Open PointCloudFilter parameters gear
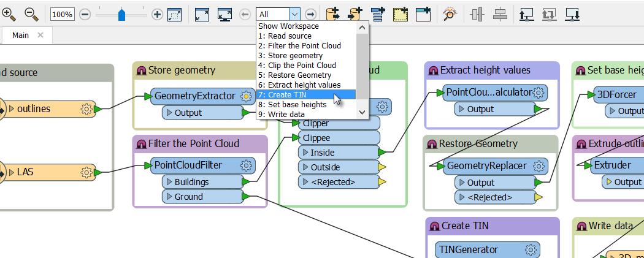 pos(246,165)
